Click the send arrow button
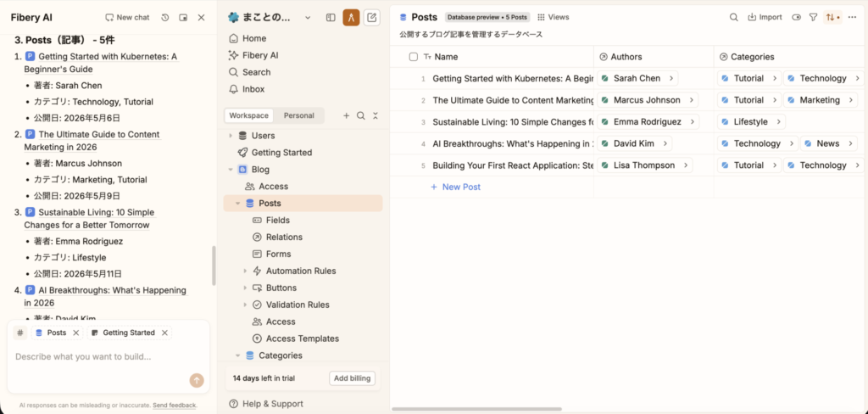868x414 pixels. point(197,380)
